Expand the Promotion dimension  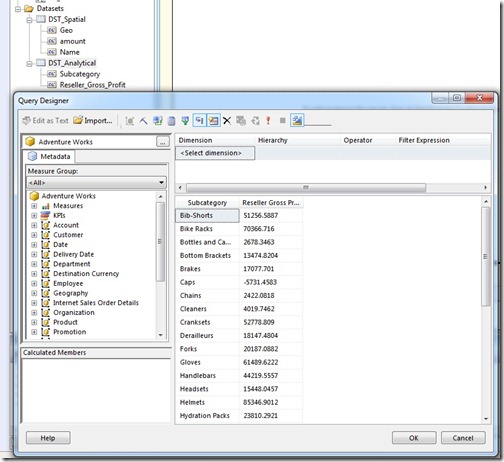pyautogui.click(x=34, y=332)
